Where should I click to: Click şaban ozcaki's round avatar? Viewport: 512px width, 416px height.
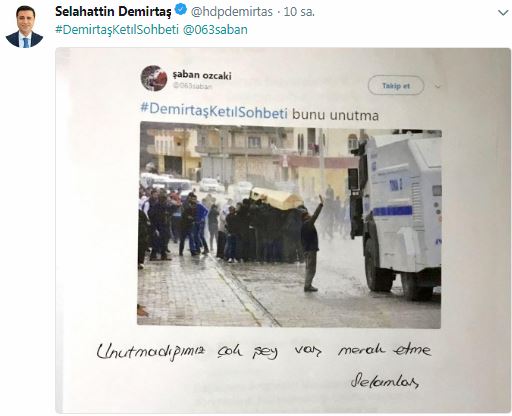click(154, 78)
